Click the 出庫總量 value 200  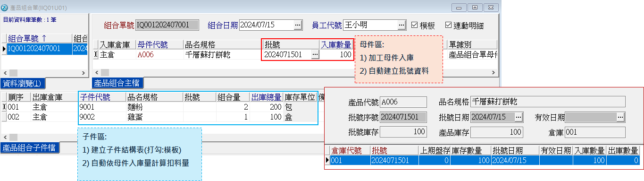(266, 107)
